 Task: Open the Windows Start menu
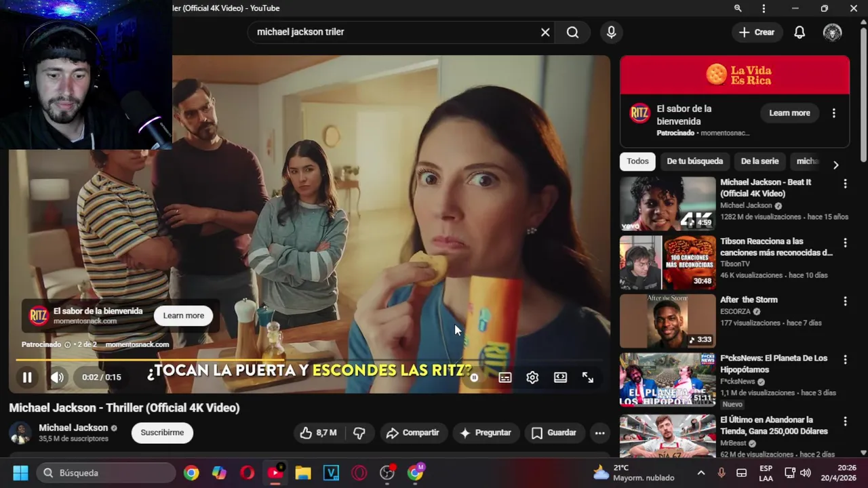pyautogui.click(x=20, y=472)
